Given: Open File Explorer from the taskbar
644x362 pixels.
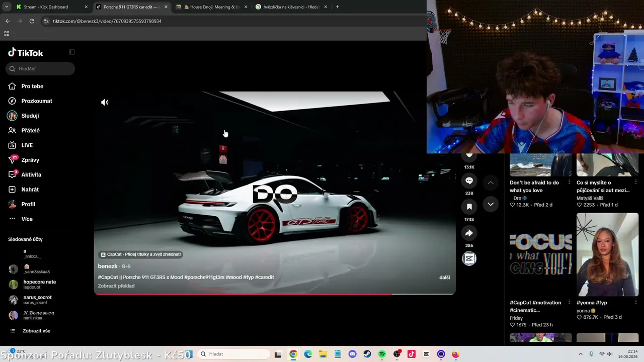Looking at the screenshot, I should coord(323,354).
